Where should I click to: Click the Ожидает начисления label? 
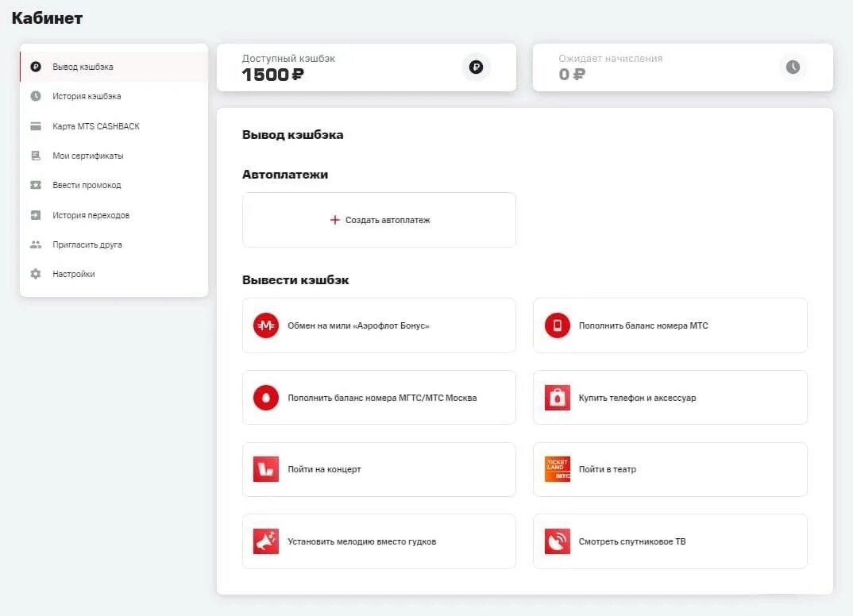[611, 58]
